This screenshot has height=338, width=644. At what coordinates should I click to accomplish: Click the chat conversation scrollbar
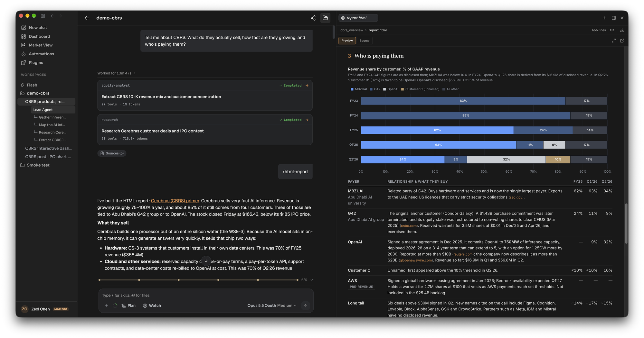coord(334,32)
